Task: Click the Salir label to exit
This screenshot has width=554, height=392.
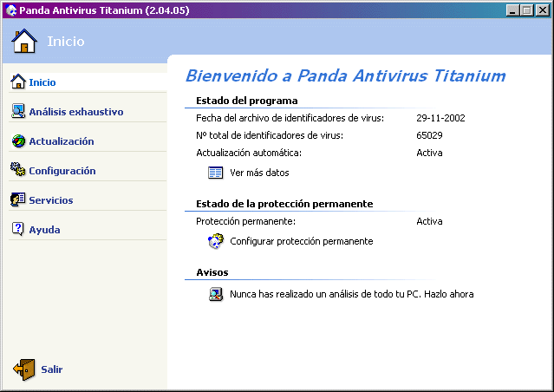Action: pyautogui.click(x=51, y=369)
